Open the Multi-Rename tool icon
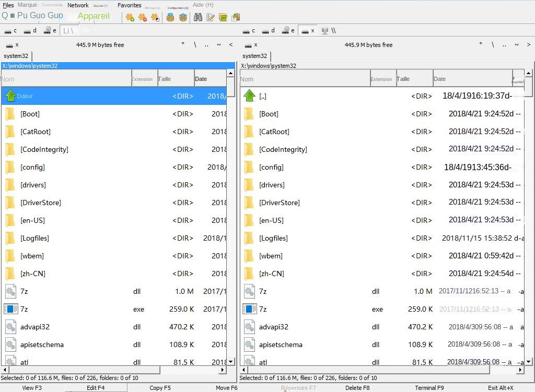The height and width of the screenshot is (392, 535). point(211,17)
